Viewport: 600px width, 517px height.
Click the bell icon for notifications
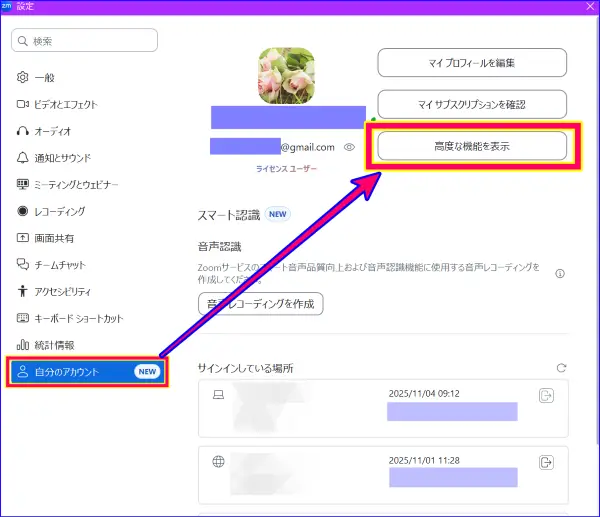(23, 158)
